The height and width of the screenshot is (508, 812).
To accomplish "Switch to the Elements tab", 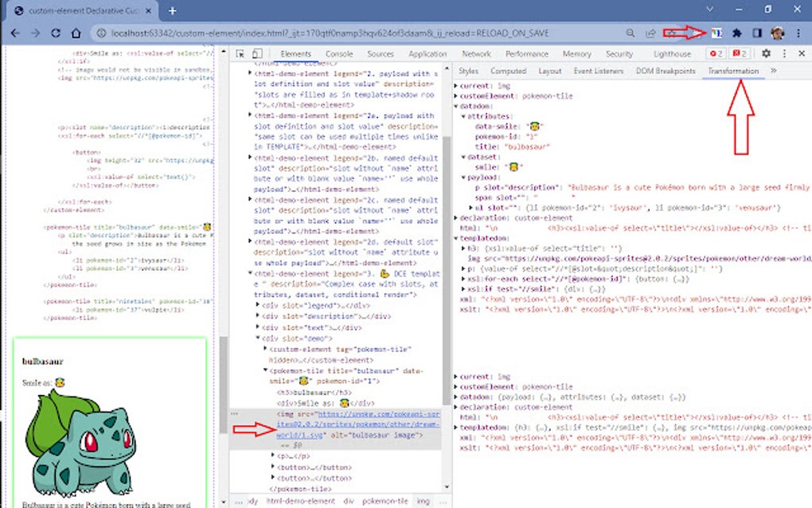I will [x=295, y=54].
